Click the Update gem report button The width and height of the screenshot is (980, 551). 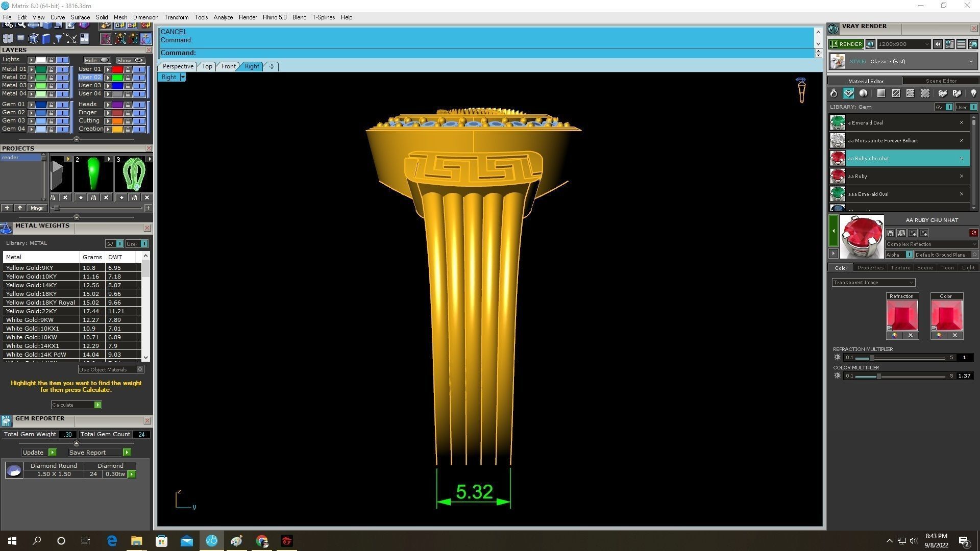[39, 453]
